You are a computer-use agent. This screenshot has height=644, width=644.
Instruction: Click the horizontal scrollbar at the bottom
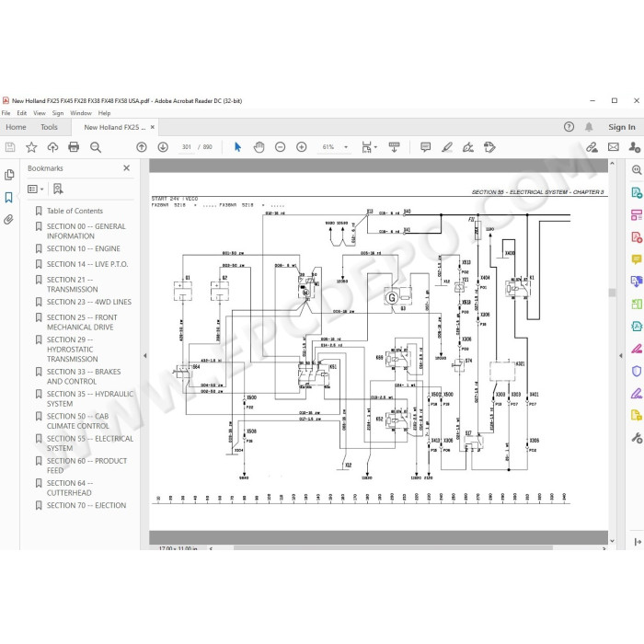tap(393, 548)
